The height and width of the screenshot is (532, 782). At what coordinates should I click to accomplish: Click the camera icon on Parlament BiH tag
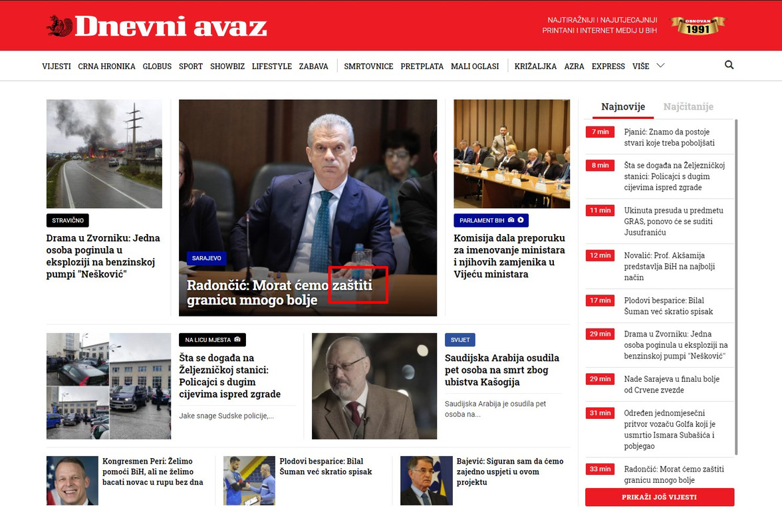point(511,220)
